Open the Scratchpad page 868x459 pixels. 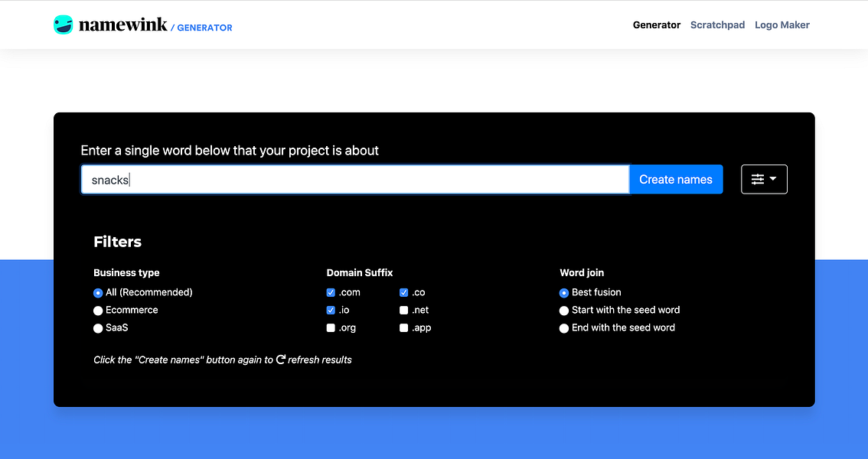coord(717,24)
